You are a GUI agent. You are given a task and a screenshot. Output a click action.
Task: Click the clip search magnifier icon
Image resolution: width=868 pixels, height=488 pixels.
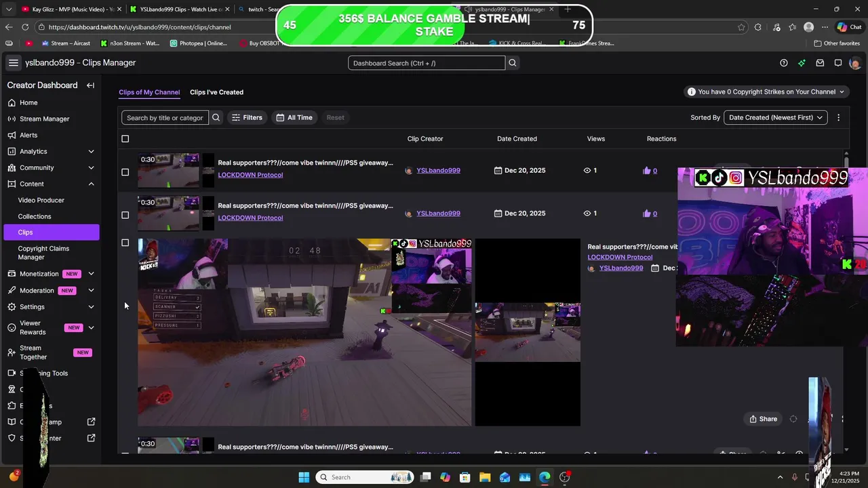[x=216, y=117]
